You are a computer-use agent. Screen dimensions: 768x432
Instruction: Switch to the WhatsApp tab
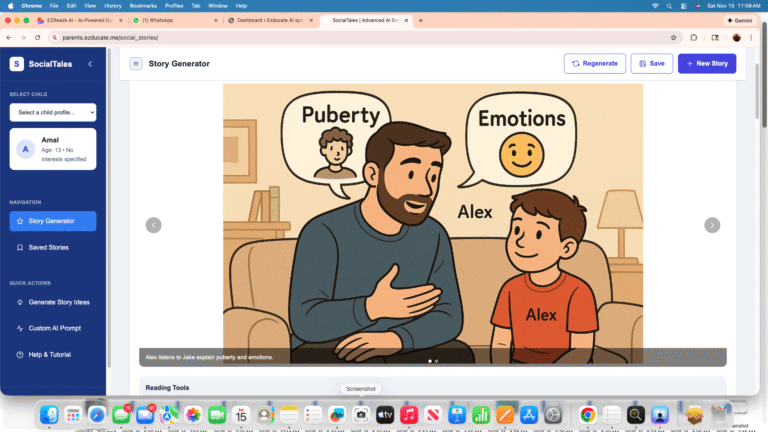click(x=174, y=21)
